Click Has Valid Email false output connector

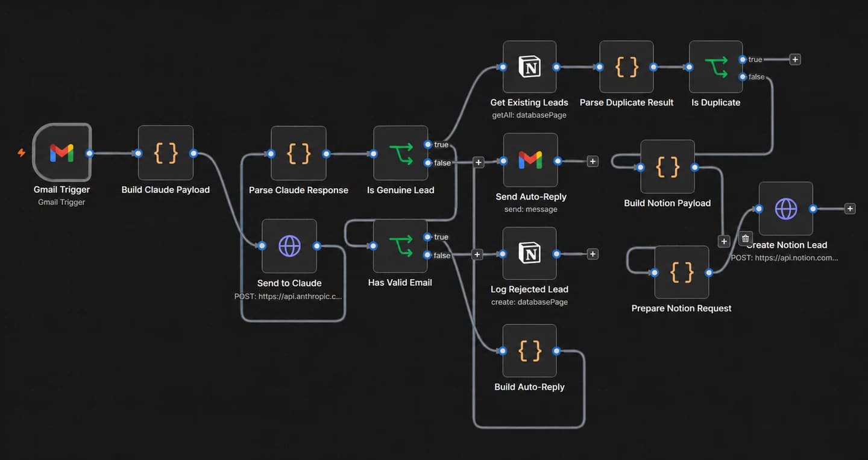click(427, 255)
